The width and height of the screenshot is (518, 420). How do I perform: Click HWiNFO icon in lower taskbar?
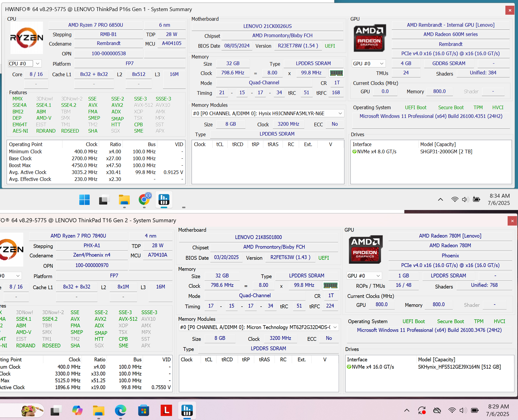(187, 410)
